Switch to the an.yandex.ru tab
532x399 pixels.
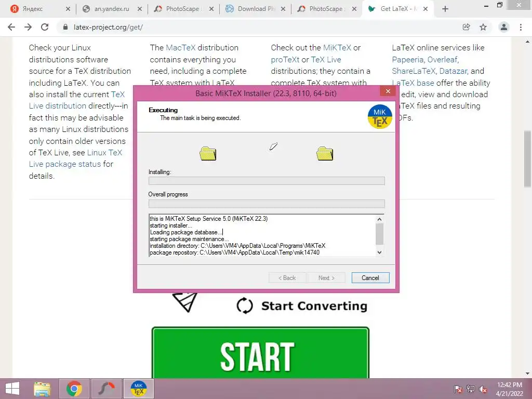click(111, 9)
